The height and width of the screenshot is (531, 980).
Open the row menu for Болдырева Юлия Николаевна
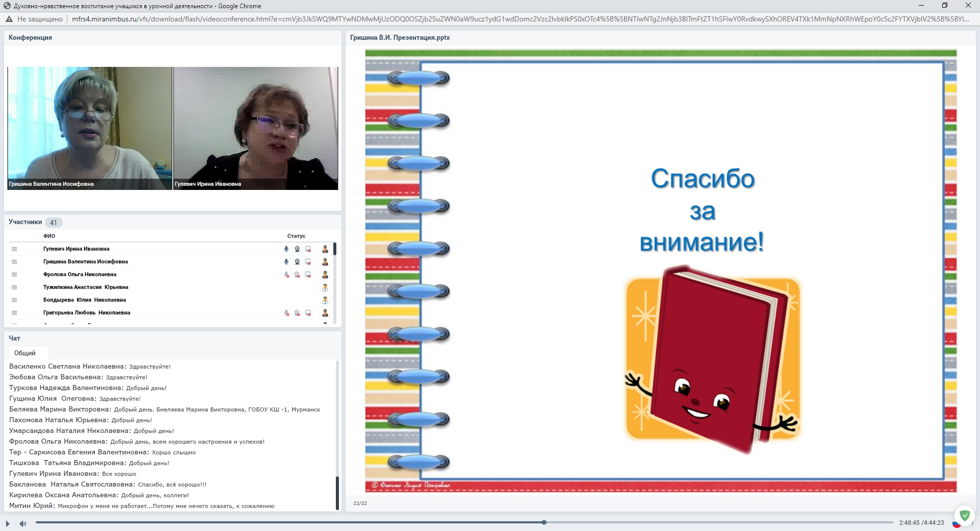pos(14,300)
